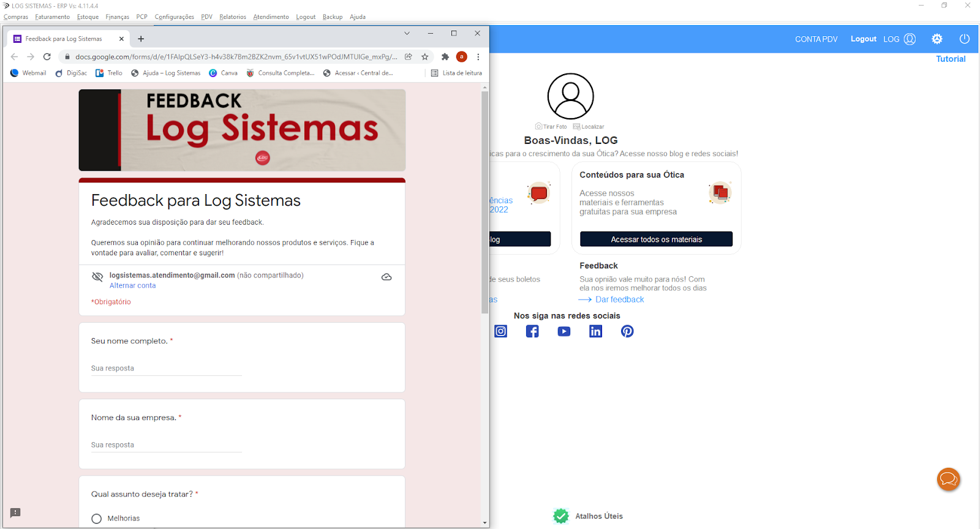Click the Atalhos Úteis checkmark icon
The height and width of the screenshot is (529, 980).
click(x=560, y=516)
